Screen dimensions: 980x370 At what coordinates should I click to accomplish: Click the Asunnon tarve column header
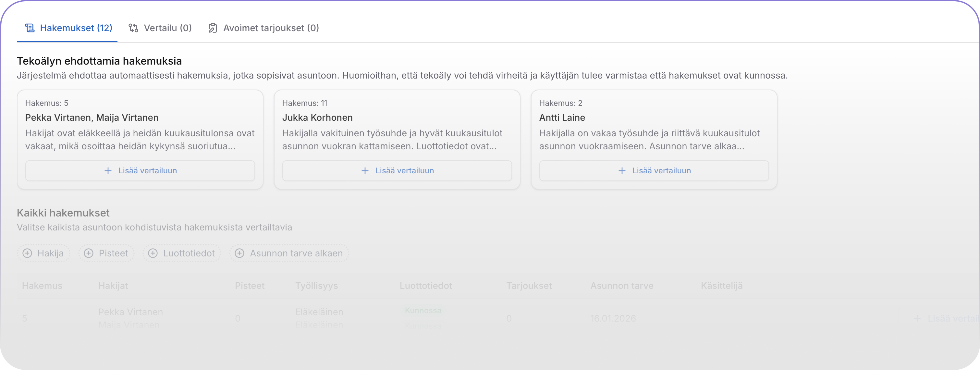[x=622, y=286]
